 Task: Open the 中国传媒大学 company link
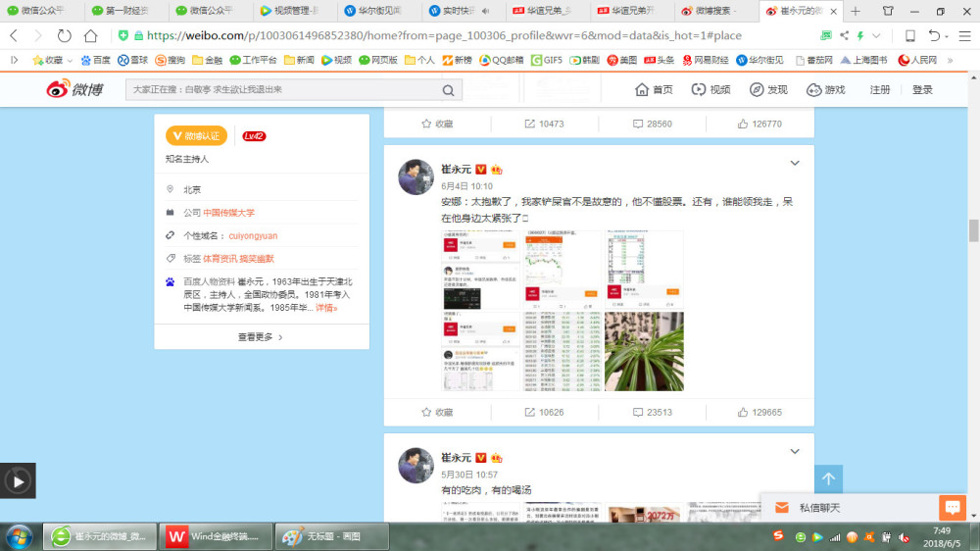(x=228, y=213)
